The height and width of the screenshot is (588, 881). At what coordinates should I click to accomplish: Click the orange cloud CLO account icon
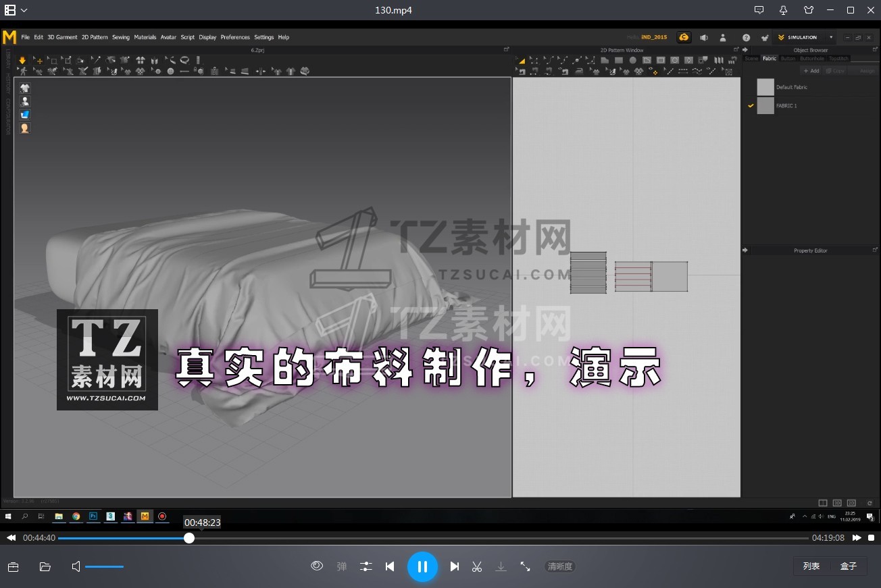tap(684, 37)
